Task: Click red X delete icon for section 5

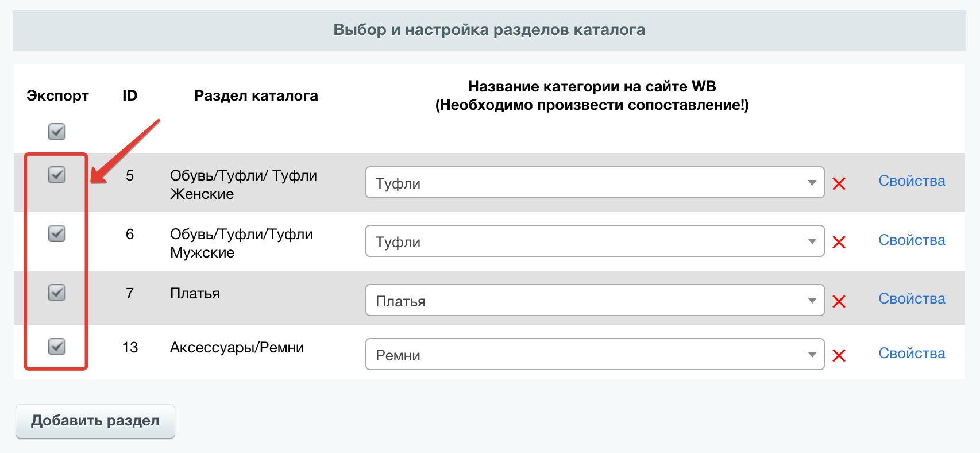Action: click(x=839, y=184)
